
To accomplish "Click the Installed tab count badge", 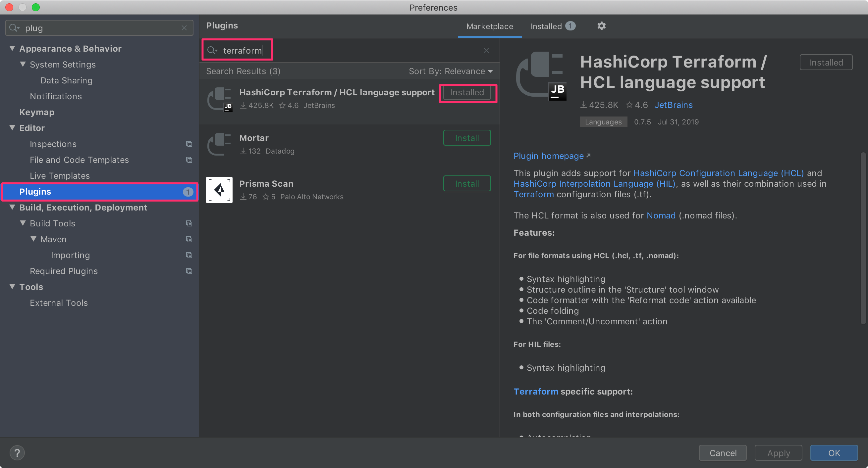I will (x=570, y=26).
